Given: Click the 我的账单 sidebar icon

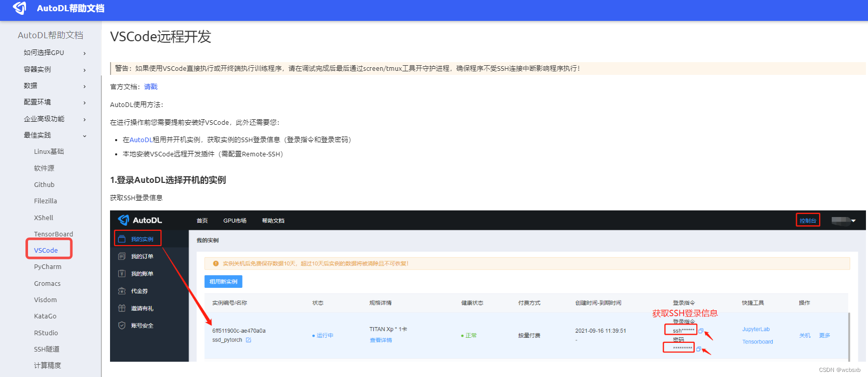Looking at the screenshot, I should pos(122,274).
